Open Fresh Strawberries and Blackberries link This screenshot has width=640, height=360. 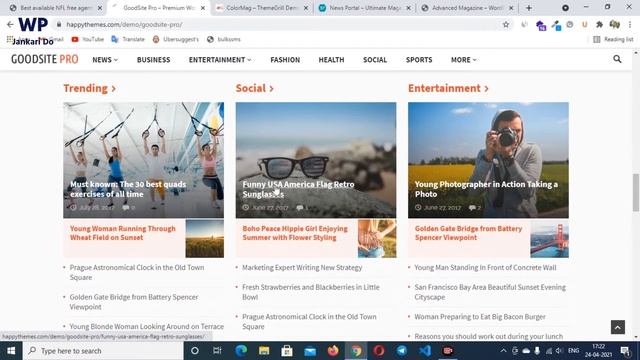tap(311, 292)
